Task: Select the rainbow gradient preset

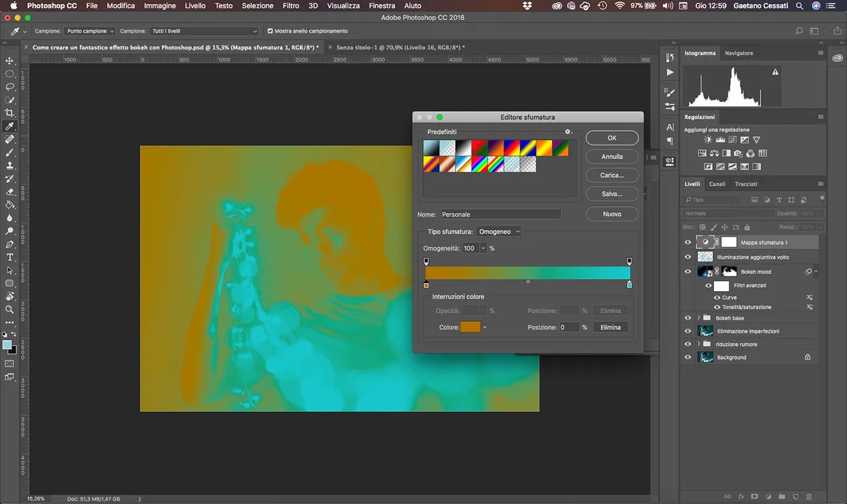Action: point(479,164)
